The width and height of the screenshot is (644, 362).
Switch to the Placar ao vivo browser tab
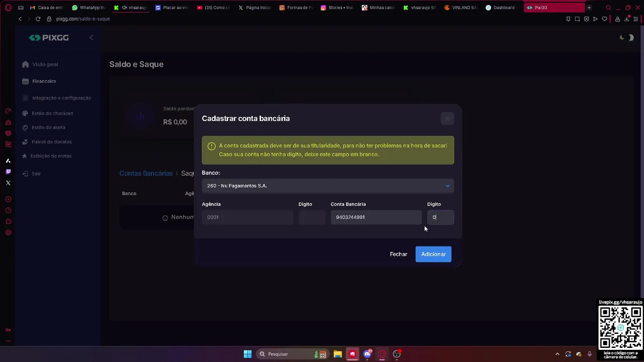pyautogui.click(x=172, y=8)
